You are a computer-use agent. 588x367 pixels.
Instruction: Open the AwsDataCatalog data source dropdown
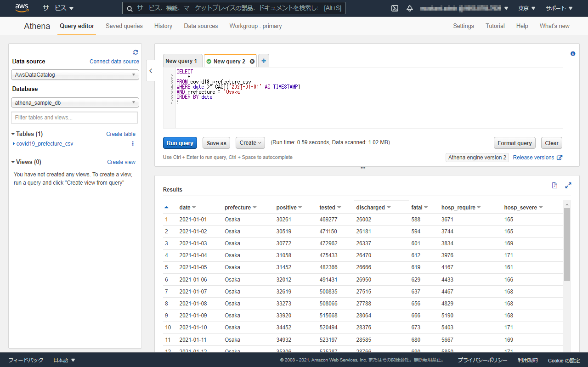75,75
